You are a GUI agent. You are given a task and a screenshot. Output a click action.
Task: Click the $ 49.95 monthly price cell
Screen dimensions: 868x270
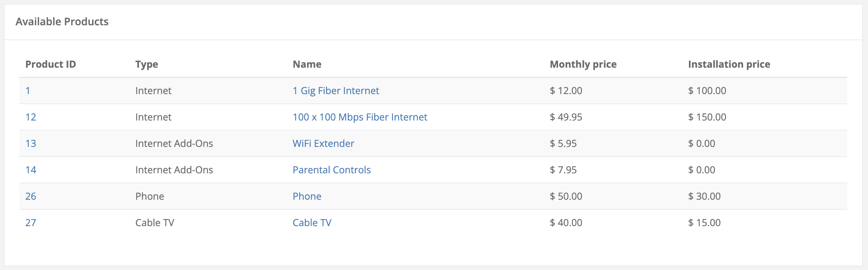pos(566,117)
